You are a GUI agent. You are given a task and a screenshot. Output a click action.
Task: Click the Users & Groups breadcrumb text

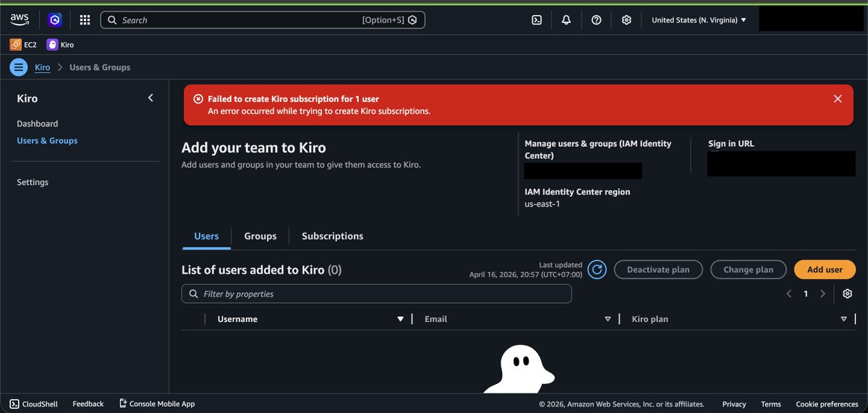[x=100, y=67]
